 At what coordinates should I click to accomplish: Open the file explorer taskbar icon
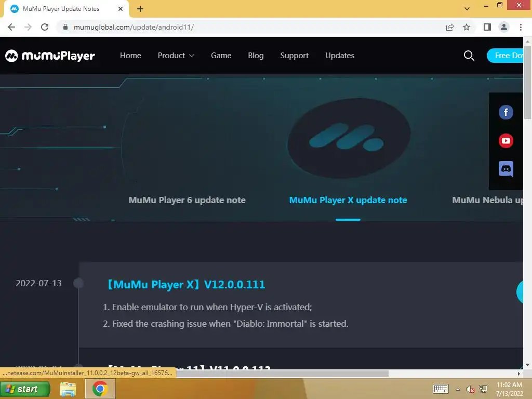click(x=68, y=389)
